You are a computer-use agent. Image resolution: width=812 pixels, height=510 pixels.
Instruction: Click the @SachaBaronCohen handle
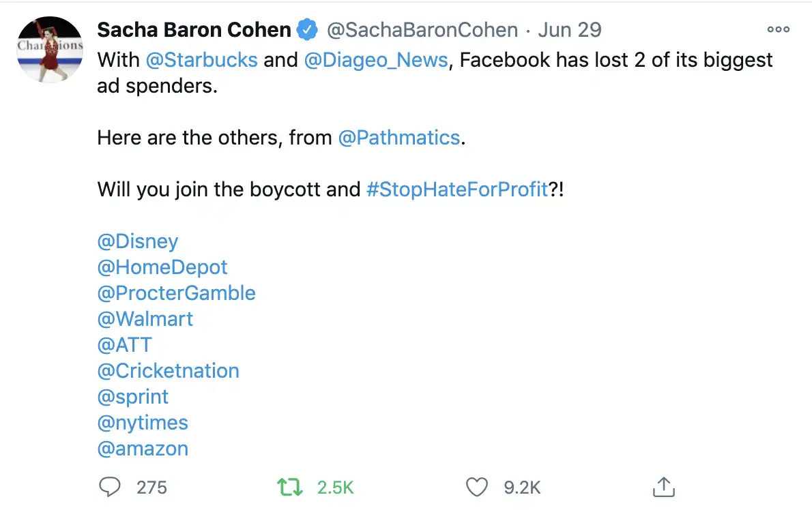422,30
